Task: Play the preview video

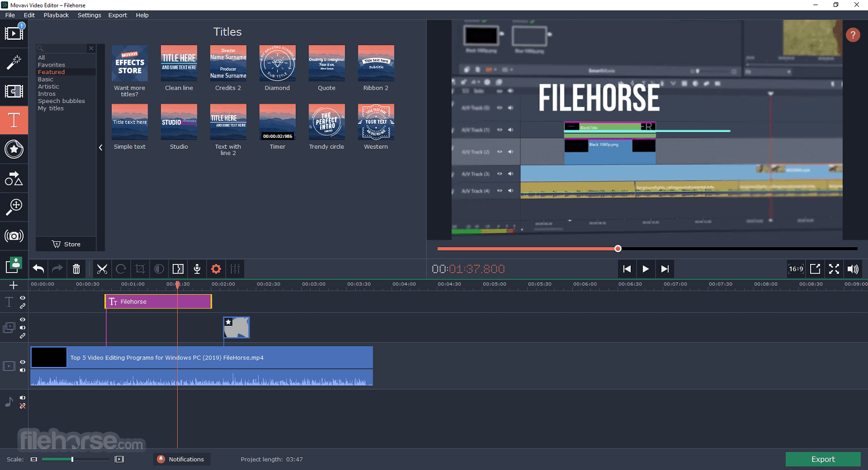Action: click(x=646, y=269)
